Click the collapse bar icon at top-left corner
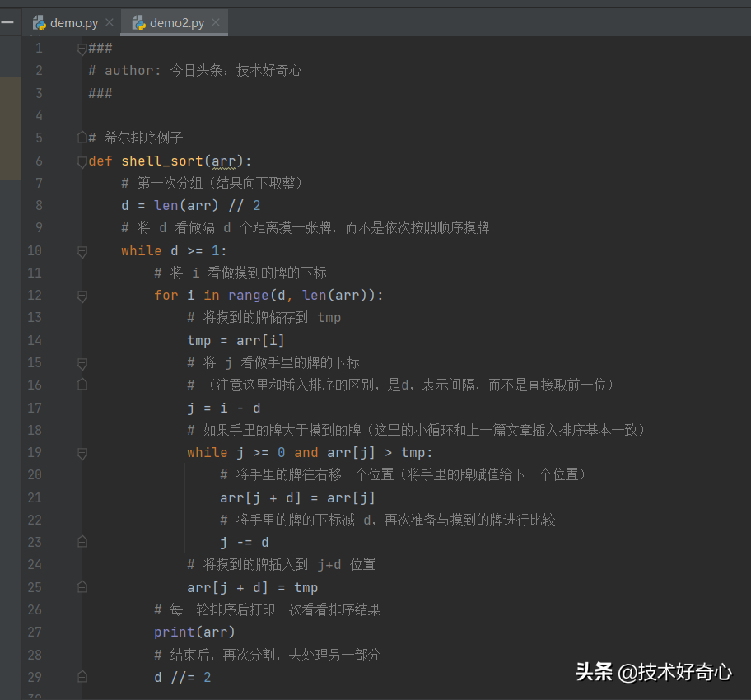Screen dimensions: 751x700 [9, 22]
